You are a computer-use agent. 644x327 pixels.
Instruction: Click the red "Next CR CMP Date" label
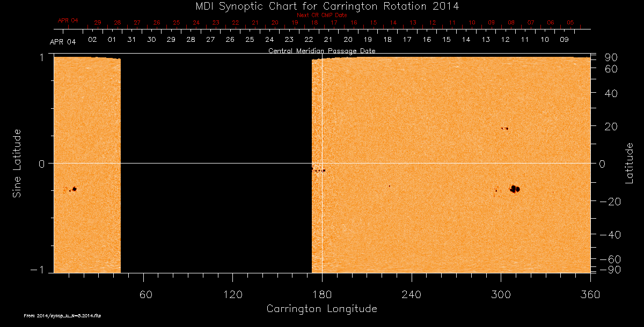point(322,15)
